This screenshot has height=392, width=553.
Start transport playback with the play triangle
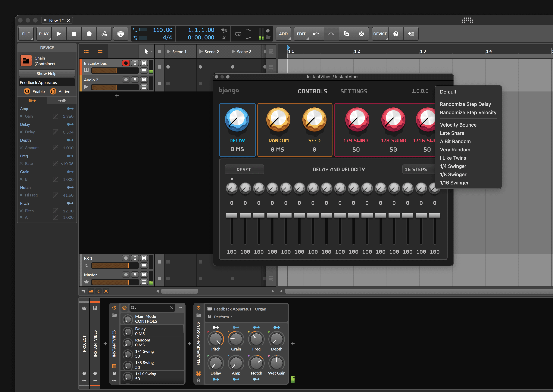59,34
